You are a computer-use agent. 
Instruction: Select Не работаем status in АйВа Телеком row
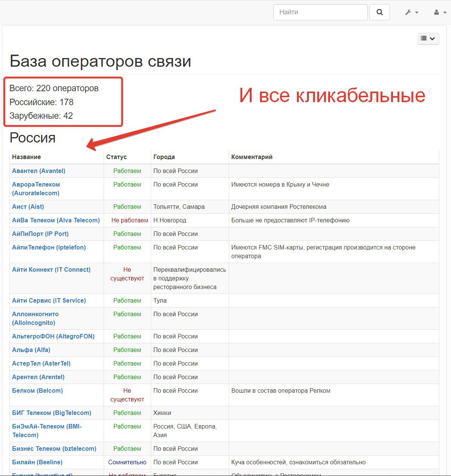point(130,220)
